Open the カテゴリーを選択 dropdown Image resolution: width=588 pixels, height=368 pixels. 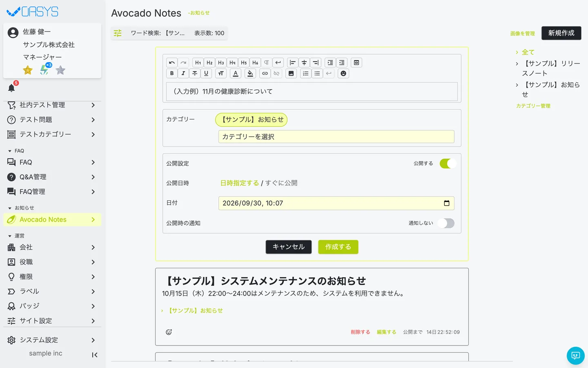point(336,137)
